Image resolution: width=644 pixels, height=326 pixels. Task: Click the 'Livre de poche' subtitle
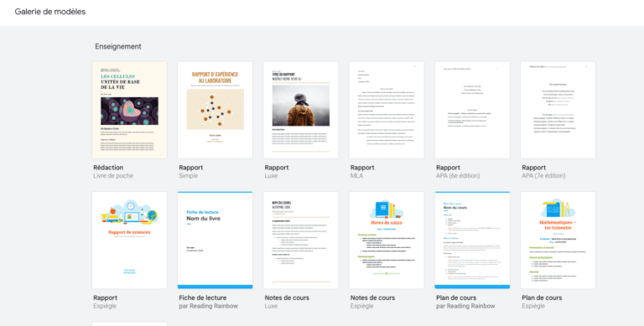113,176
